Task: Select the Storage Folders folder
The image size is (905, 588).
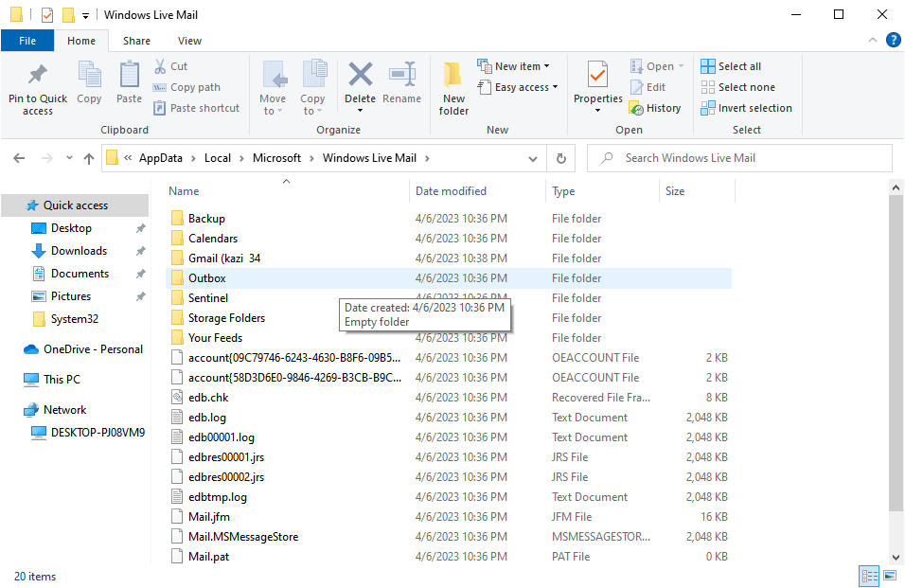Action: (449, 318)
